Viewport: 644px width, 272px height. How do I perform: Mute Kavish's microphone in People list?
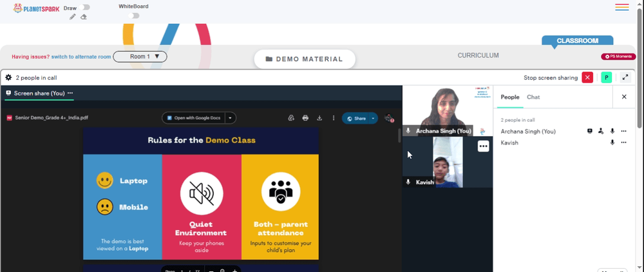point(612,142)
